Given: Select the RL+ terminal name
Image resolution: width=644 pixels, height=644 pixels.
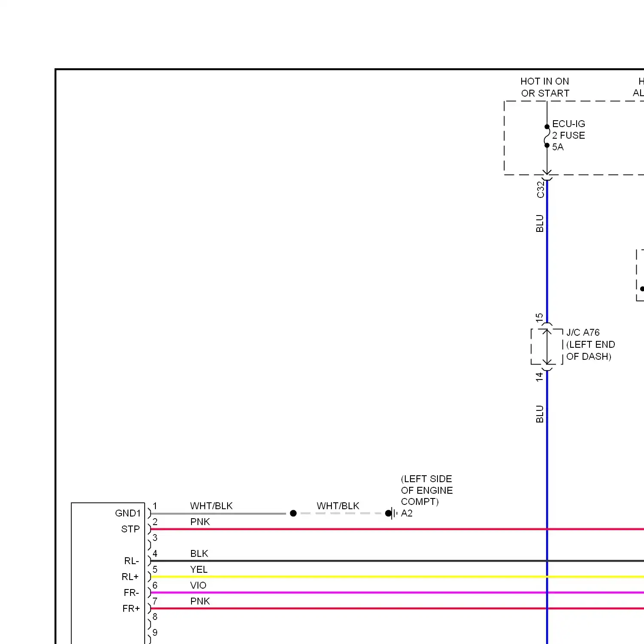Looking at the screenshot, I should 131,577.
